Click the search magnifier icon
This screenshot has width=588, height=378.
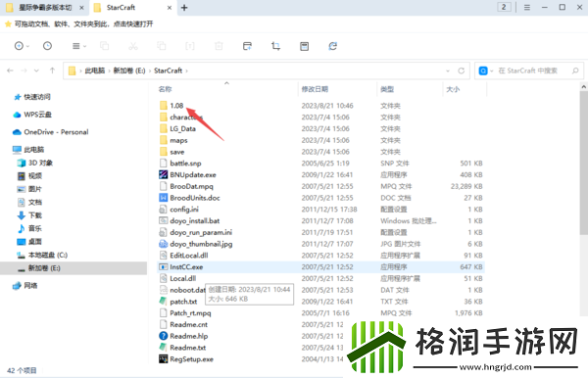575,71
